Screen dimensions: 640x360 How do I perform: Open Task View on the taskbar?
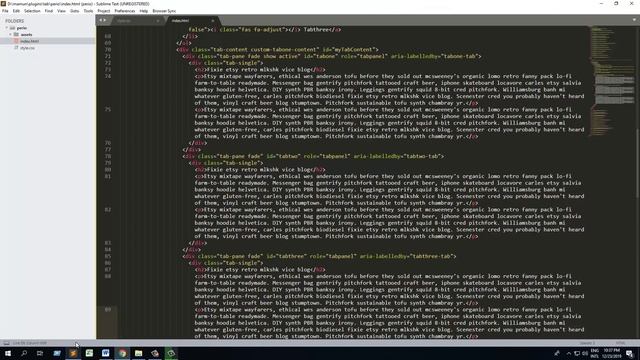(x=40, y=353)
